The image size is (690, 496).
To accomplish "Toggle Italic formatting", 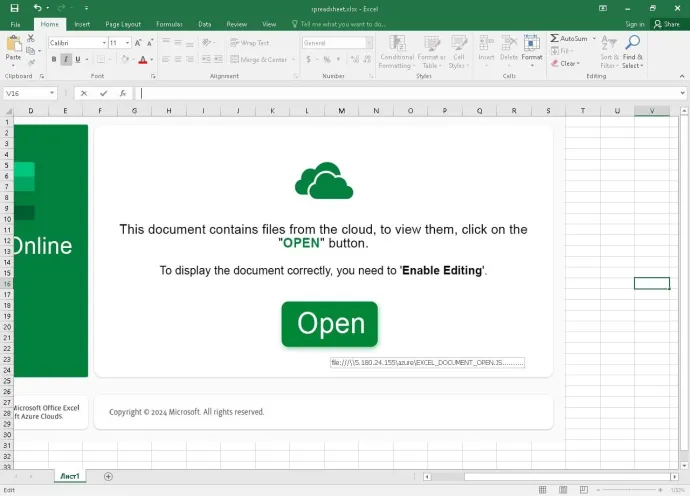I will pyautogui.click(x=66, y=60).
